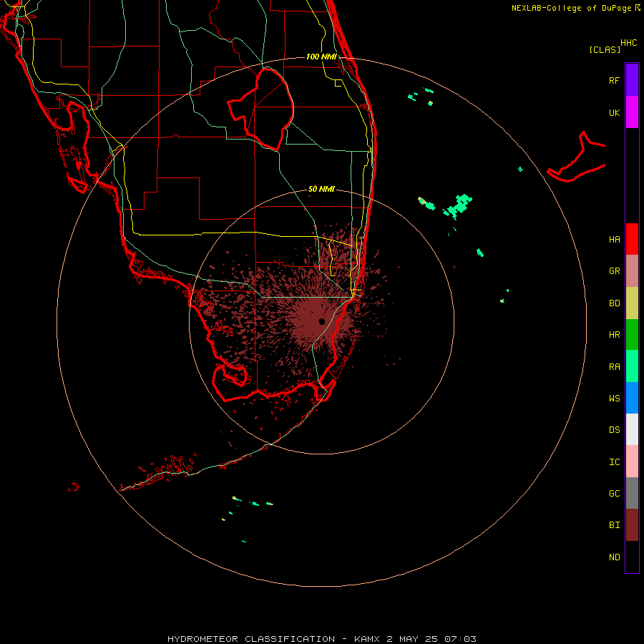
Task: Click the RF purple legend swatch
Action: pyautogui.click(x=632, y=80)
